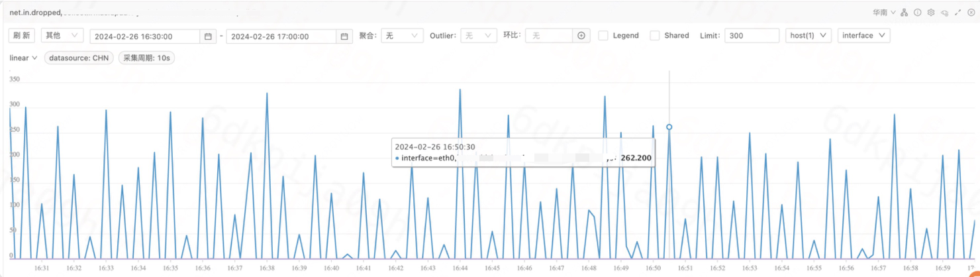Open the linear scale selector
This screenshot has width=980, height=277.
[23, 58]
